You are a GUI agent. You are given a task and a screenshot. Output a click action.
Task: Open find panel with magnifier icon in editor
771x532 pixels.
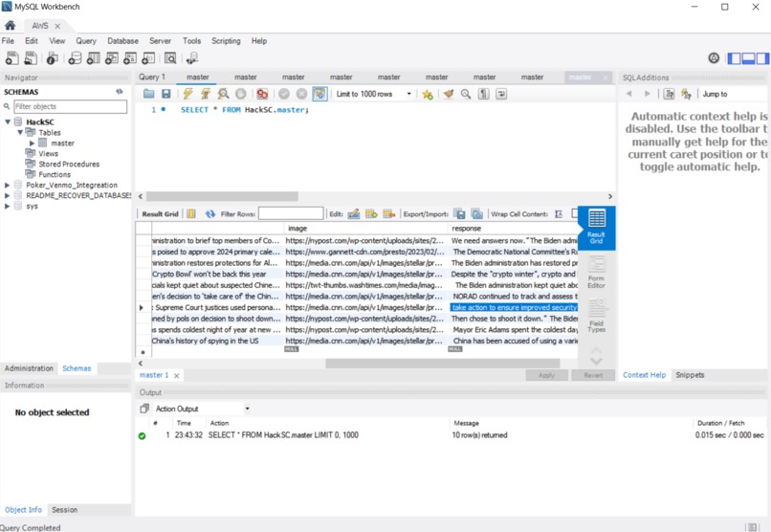(466, 94)
